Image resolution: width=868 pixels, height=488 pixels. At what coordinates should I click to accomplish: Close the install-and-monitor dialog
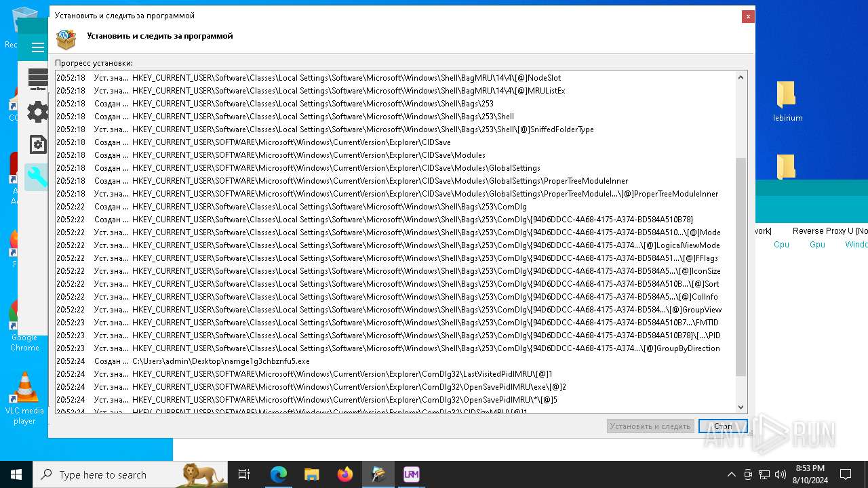point(748,16)
